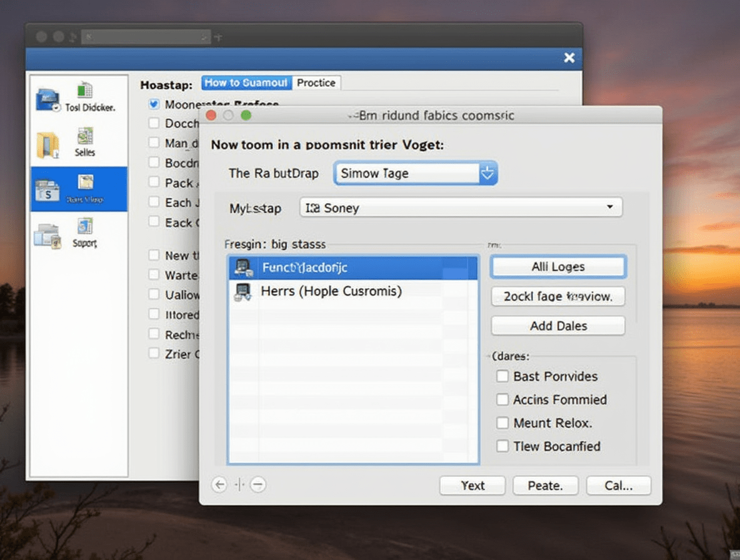Image resolution: width=740 pixels, height=560 pixels.
Task: Click the minus circle icon in dialog footer
Action: tap(257, 484)
